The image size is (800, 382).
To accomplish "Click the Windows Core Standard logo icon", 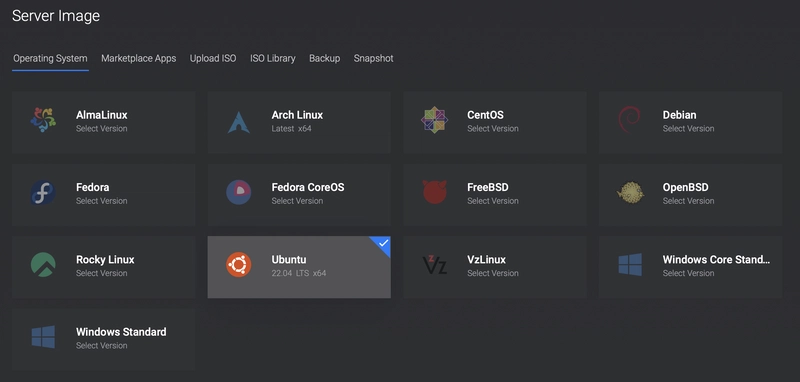I will click(x=630, y=265).
